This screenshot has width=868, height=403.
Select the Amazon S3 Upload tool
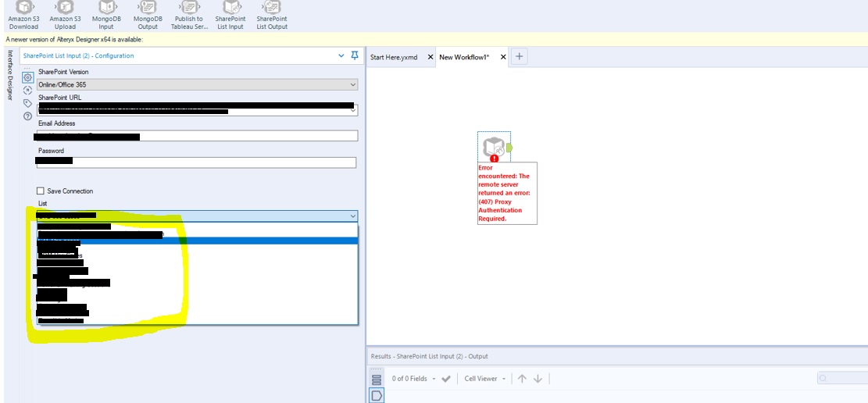click(65, 15)
